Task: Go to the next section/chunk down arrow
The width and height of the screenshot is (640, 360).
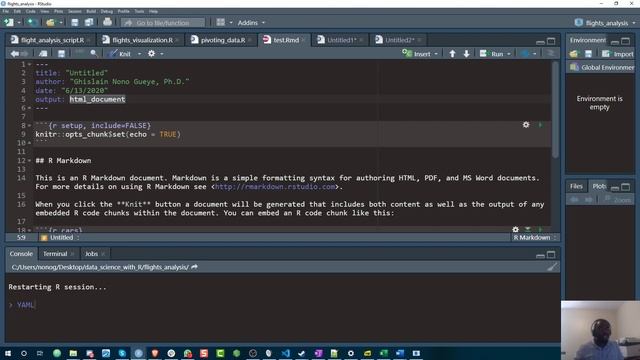Action: [466, 53]
